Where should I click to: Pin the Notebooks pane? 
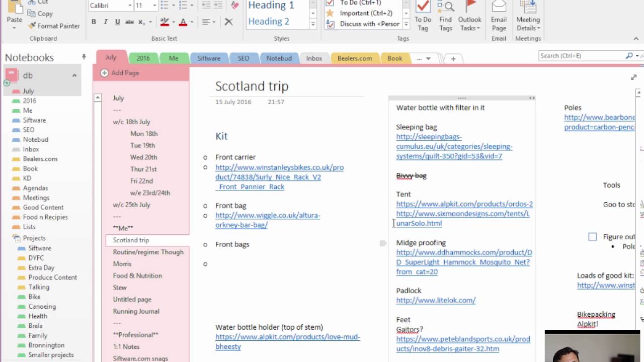click(84, 57)
